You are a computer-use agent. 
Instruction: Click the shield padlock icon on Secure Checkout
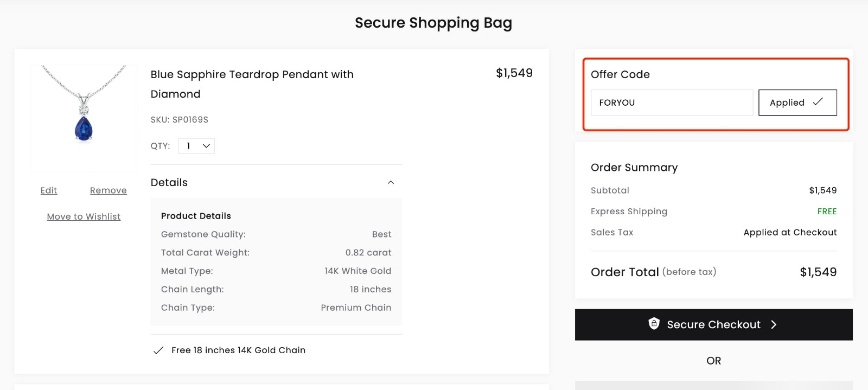pyautogui.click(x=655, y=324)
